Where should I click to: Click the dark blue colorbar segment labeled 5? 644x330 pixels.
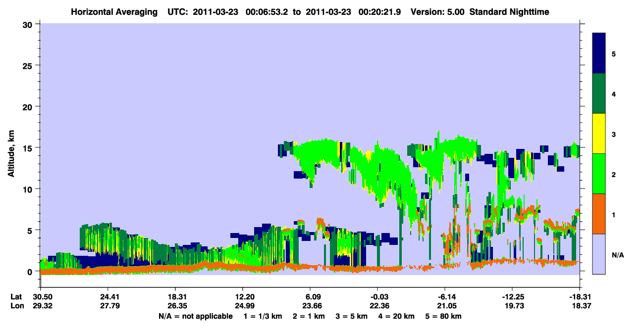click(599, 53)
